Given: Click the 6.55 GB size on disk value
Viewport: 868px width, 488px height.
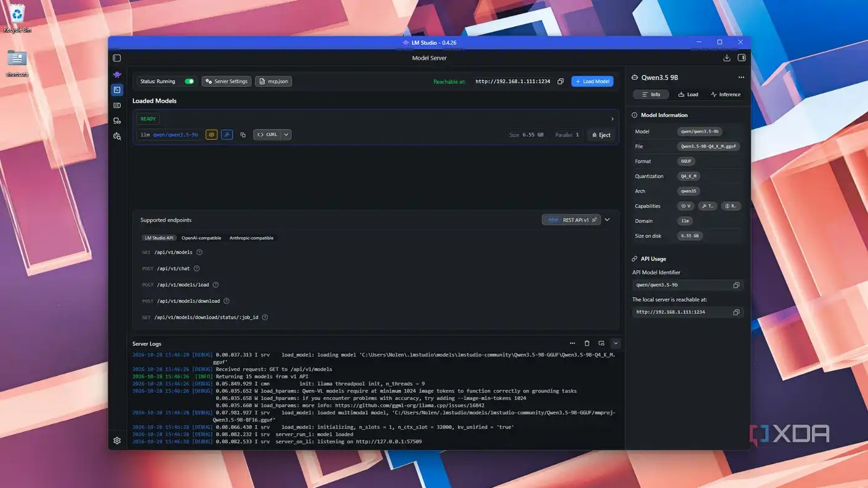Looking at the screenshot, I should click(690, 236).
